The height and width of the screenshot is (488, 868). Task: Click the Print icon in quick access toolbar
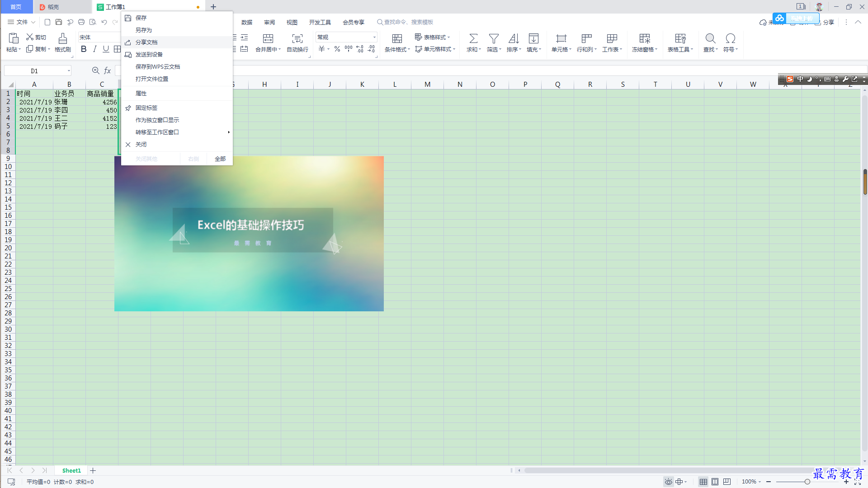pyautogui.click(x=81, y=22)
